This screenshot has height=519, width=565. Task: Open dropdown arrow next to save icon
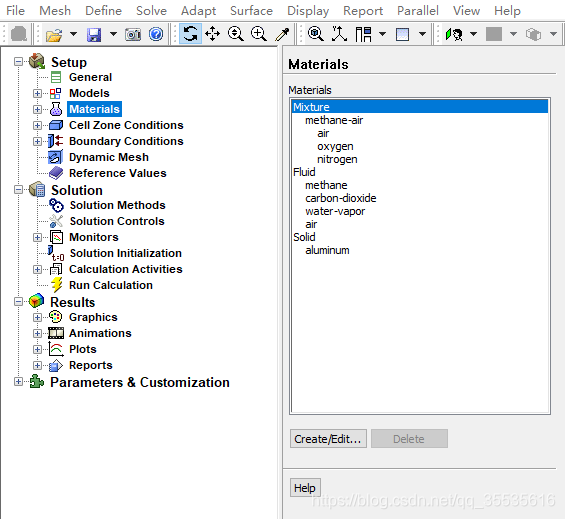(113, 34)
